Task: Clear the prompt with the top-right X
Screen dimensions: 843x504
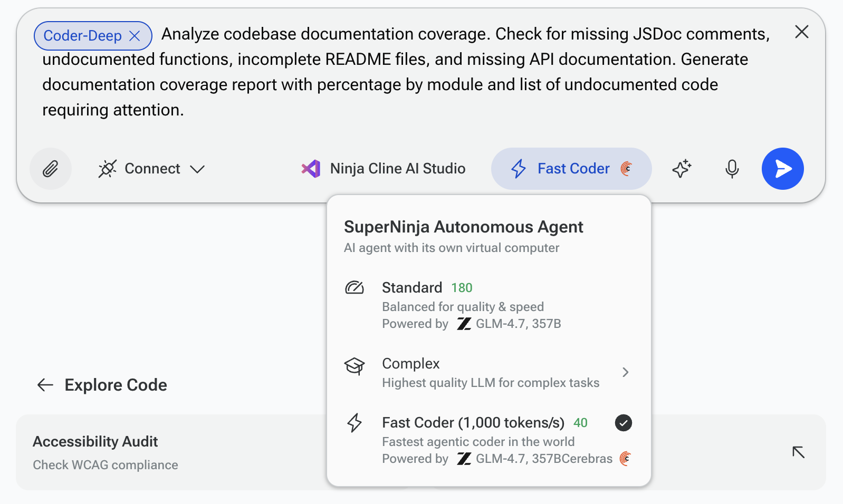Action: (x=802, y=32)
